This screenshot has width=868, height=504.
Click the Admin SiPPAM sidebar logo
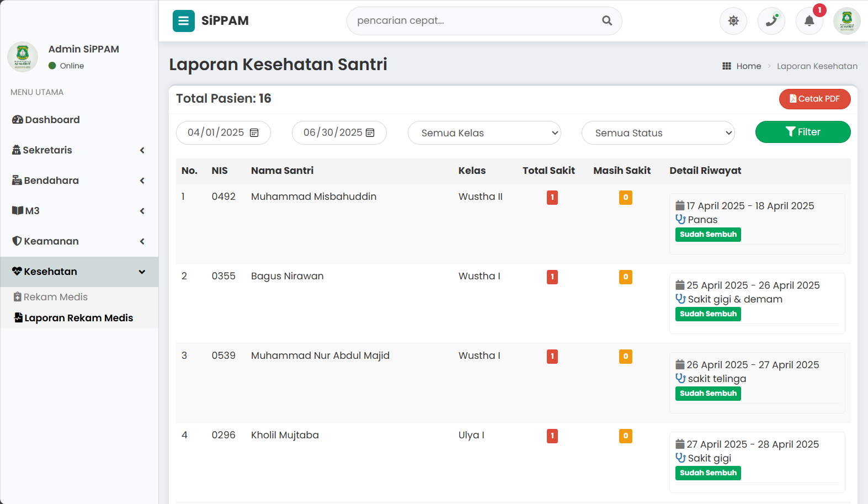coord(23,56)
